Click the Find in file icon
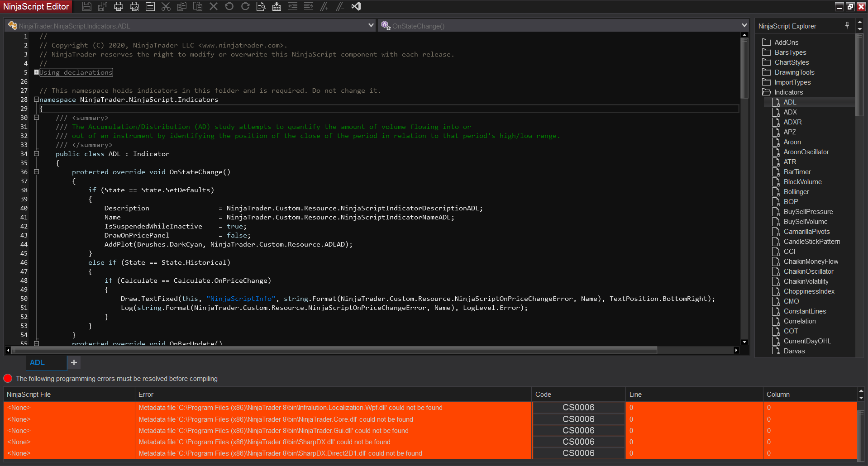This screenshot has height=466, width=868. point(261,6)
